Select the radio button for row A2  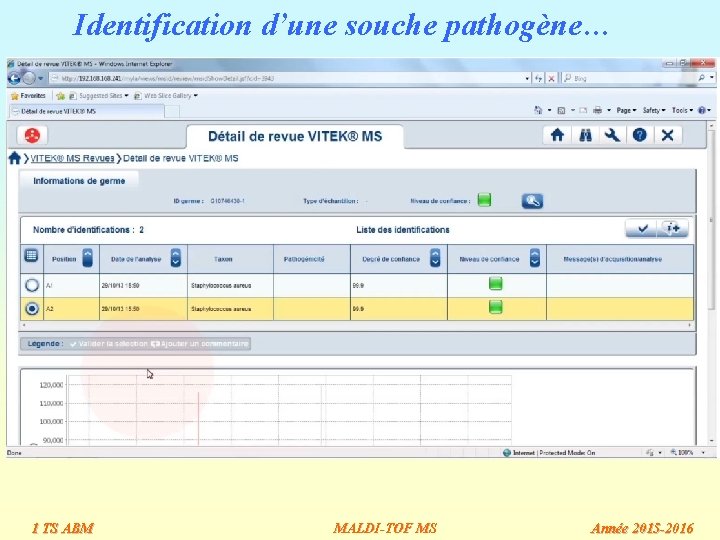(x=32, y=309)
